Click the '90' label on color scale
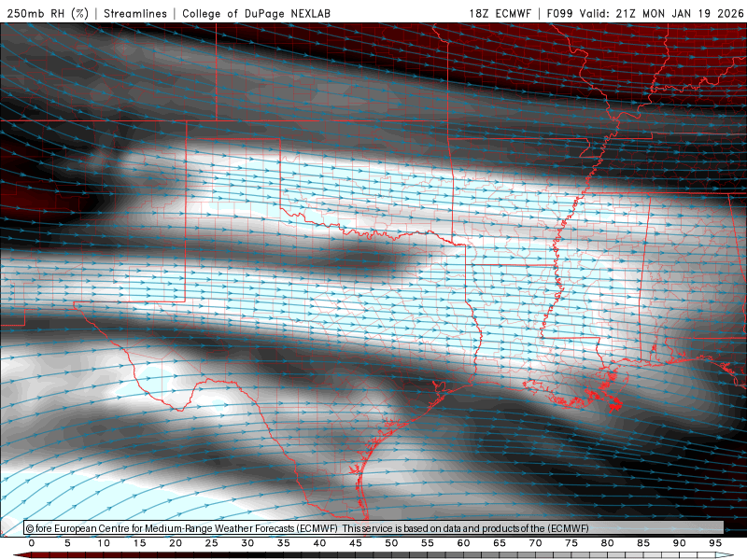Image resolution: width=747 pixels, height=560 pixels. (680, 543)
